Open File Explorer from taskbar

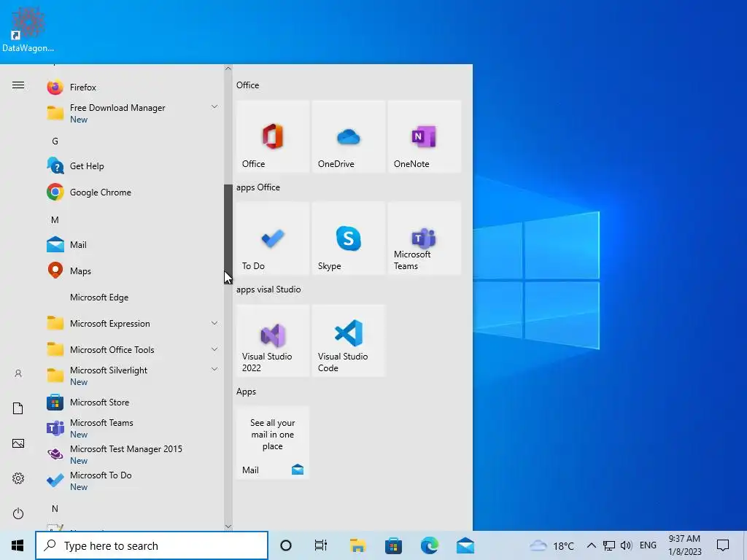[x=357, y=545]
